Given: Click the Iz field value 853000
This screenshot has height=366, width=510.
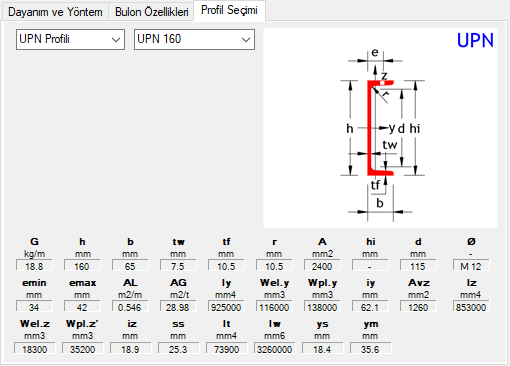Looking at the screenshot, I should click(x=471, y=307).
